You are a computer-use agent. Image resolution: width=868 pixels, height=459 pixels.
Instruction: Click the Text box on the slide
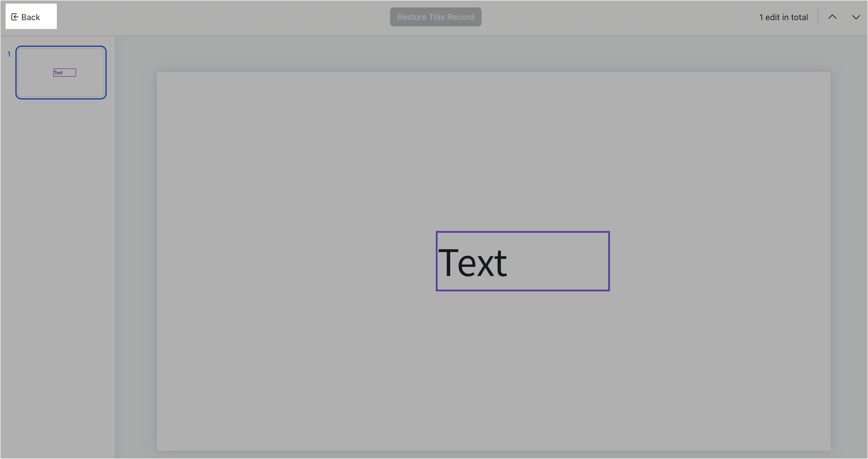coord(523,261)
